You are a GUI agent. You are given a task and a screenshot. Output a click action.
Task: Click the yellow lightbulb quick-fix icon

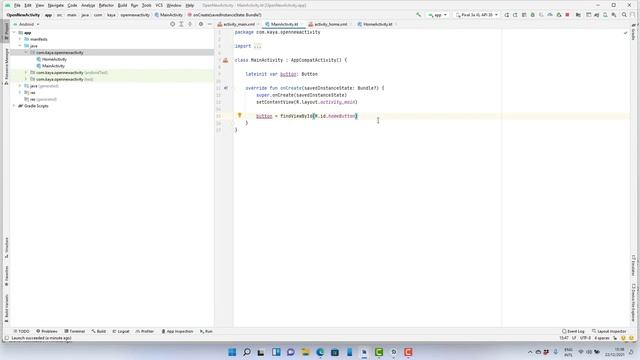pyautogui.click(x=240, y=116)
